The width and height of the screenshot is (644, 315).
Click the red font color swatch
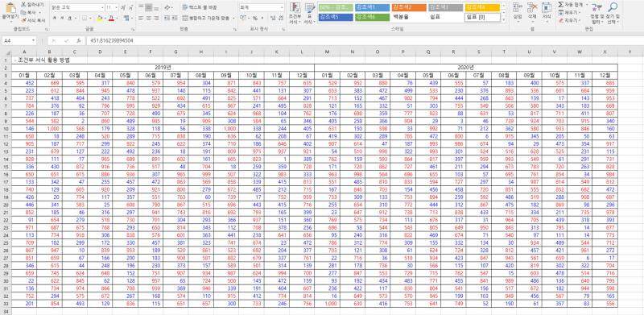[111, 18]
